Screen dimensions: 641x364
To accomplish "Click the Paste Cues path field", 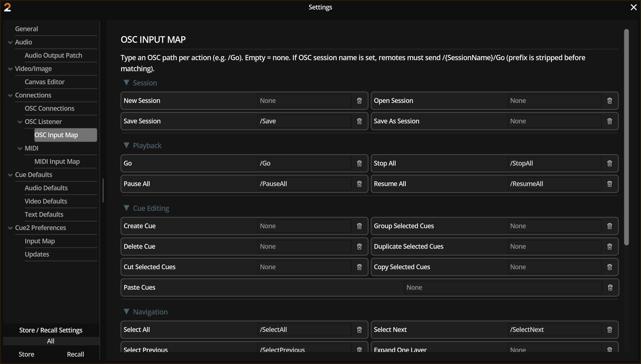I will pyautogui.click(x=503, y=287).
